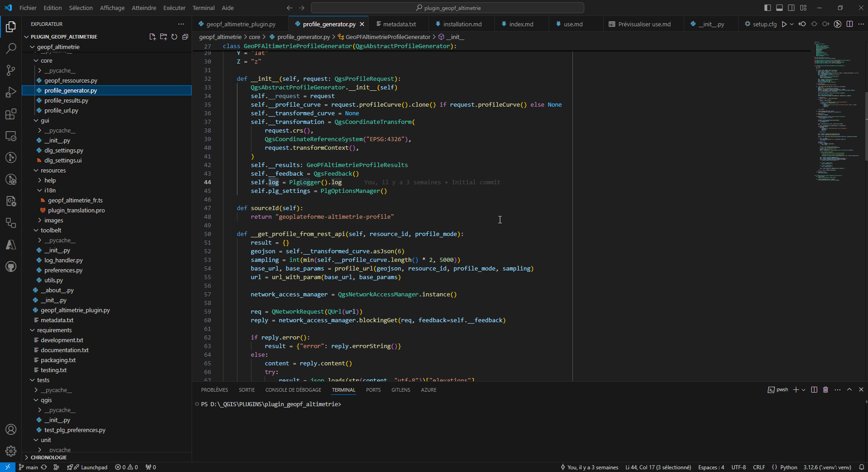Open Espaces : 4 indentation setting
The height and width of the screenshot is (472, 868).
coord(711,467)
